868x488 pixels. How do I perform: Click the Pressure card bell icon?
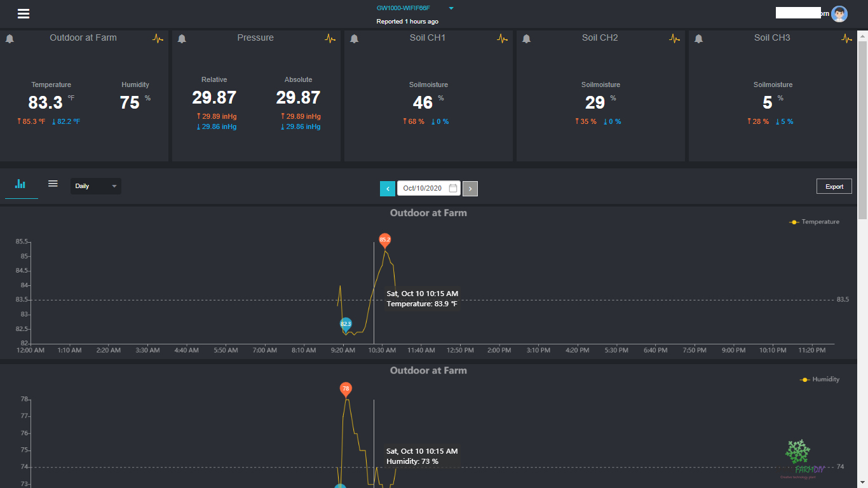[182, 39]
